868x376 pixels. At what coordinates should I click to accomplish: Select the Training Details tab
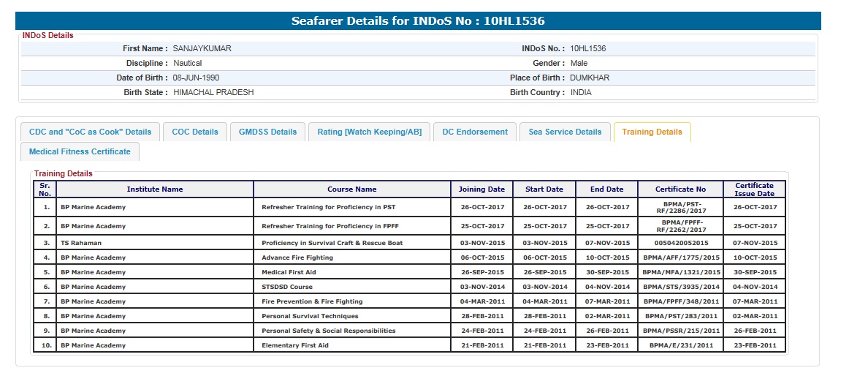tap(652, 132)
